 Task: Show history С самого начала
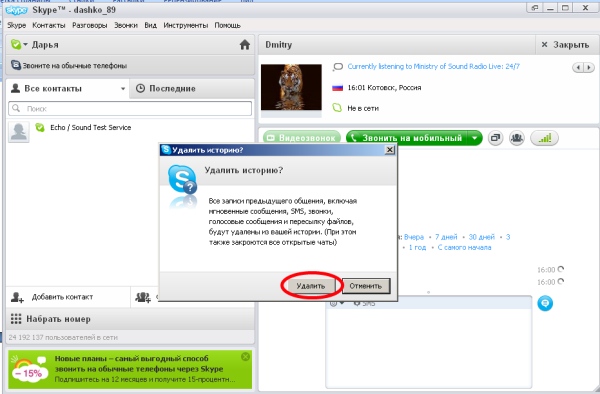(x=464, y=247)
